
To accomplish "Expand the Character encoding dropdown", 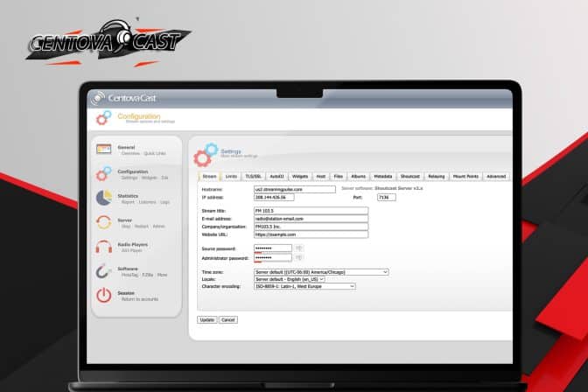I will [304, 285].
